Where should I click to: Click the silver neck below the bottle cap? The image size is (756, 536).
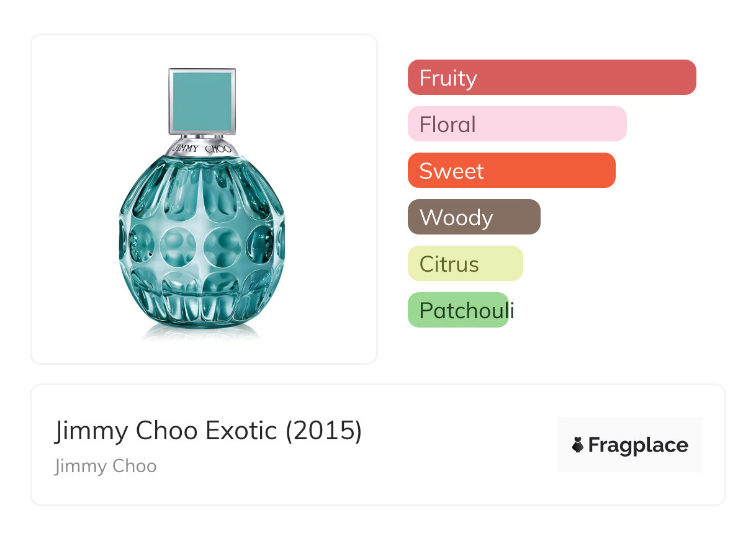coord(202,137)
